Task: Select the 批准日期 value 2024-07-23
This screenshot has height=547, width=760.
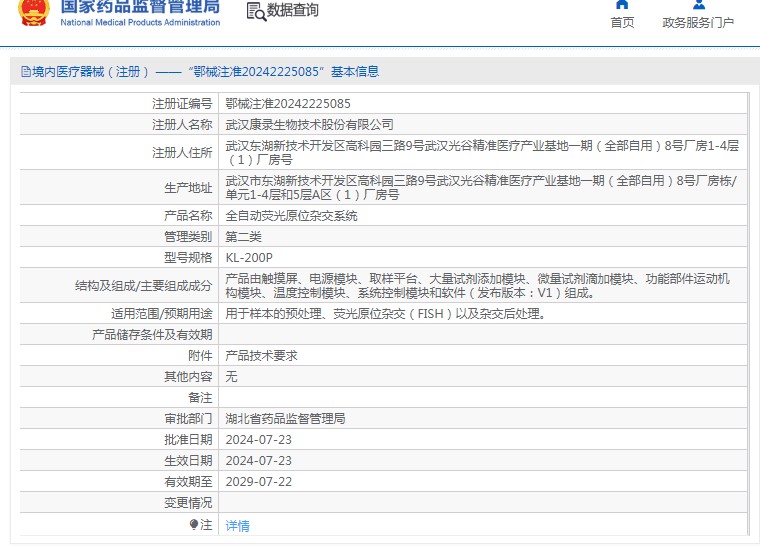Action: [259, 439]
